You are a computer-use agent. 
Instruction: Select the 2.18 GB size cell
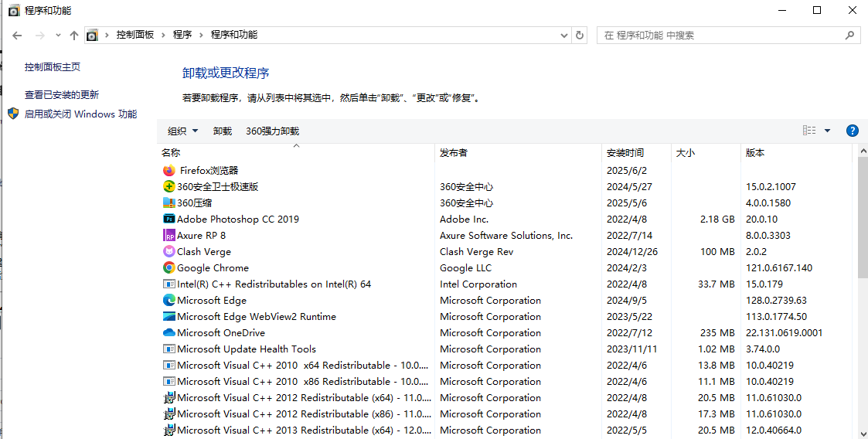click(x=717, y=219)
